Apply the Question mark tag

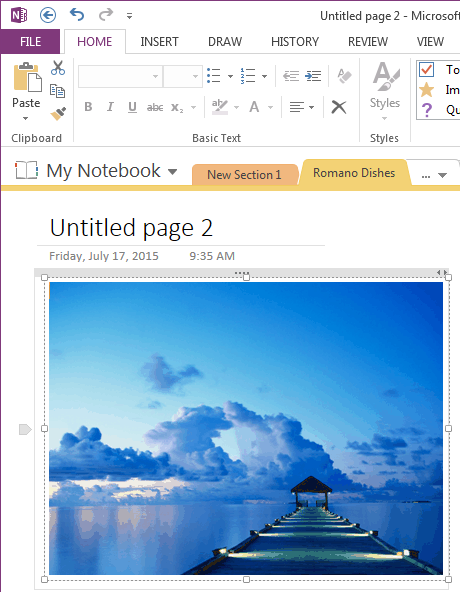(x=427, y=110)
